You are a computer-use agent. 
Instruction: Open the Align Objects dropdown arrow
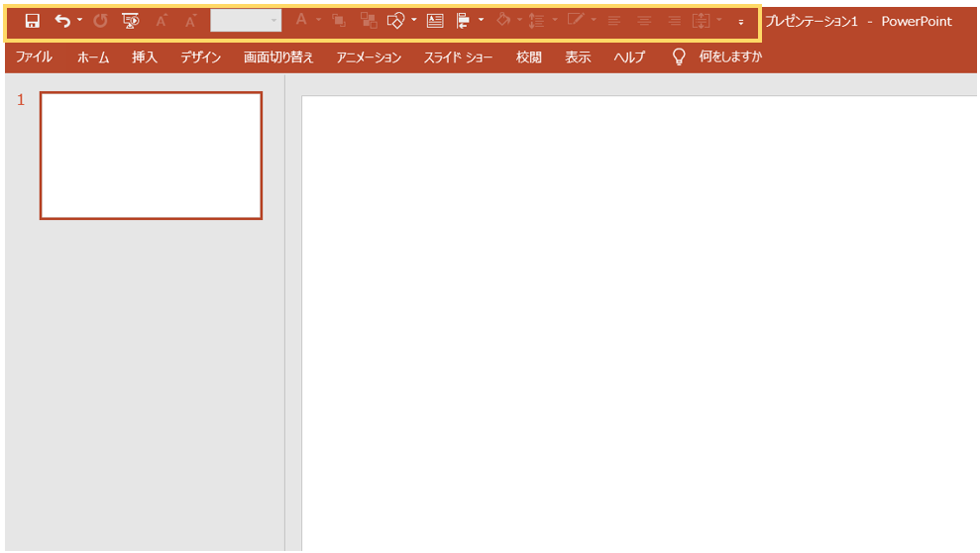click(x=481, y=21)
